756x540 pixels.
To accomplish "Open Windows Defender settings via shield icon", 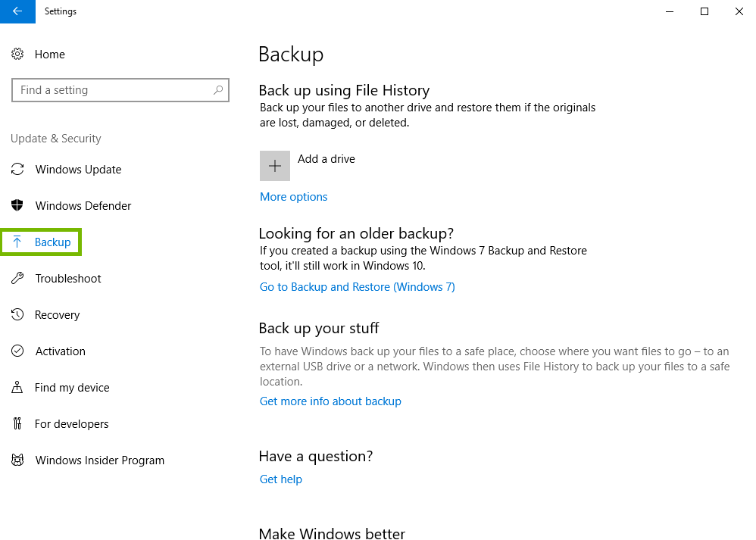I will 17,205.
